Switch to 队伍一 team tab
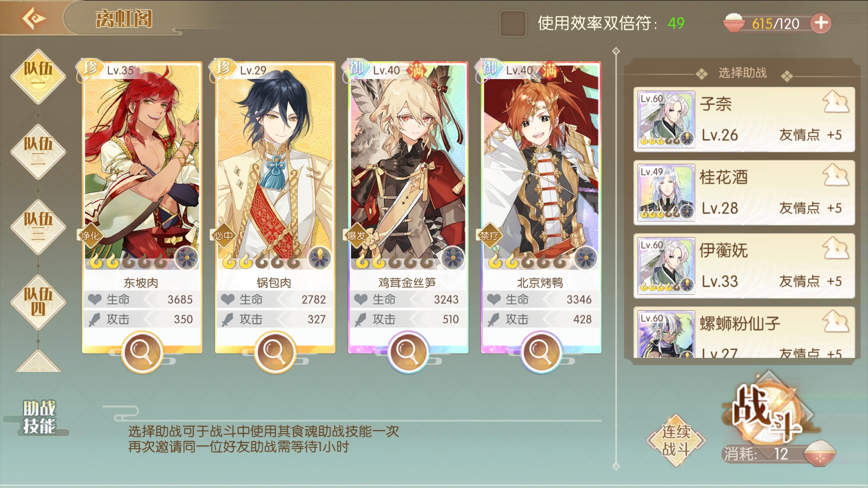868x488 pixels. click(38, 76)
